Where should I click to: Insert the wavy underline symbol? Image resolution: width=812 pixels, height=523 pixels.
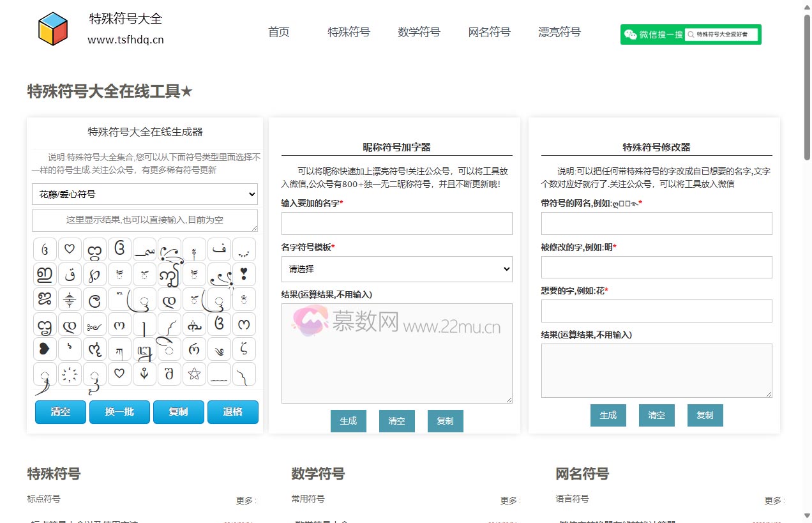click(x=219, y=374)
